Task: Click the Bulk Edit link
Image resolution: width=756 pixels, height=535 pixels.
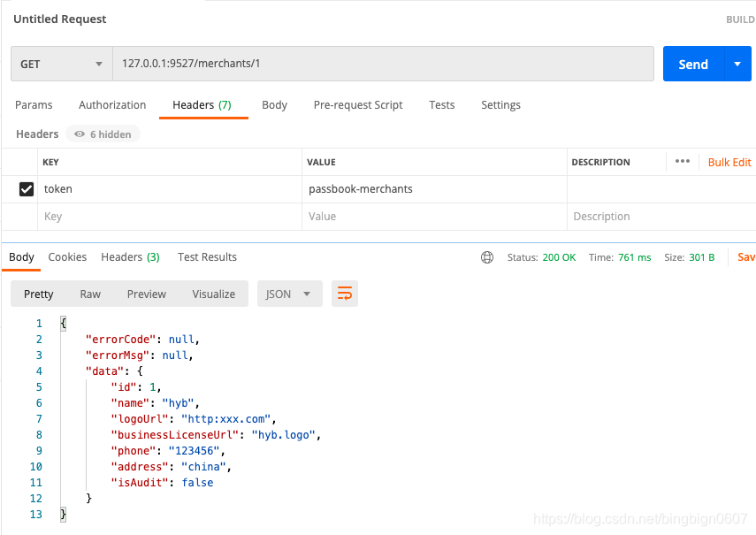Action: click(x=729, y=163)
